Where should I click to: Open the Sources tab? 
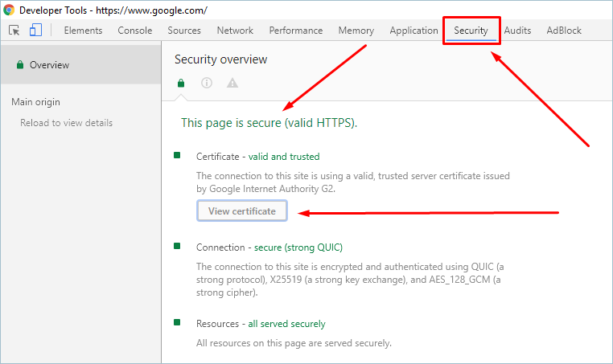(184, 31)
